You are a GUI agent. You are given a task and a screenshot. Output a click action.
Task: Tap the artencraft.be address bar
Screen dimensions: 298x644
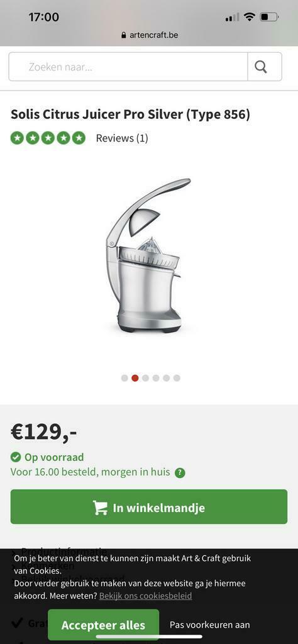150,35
